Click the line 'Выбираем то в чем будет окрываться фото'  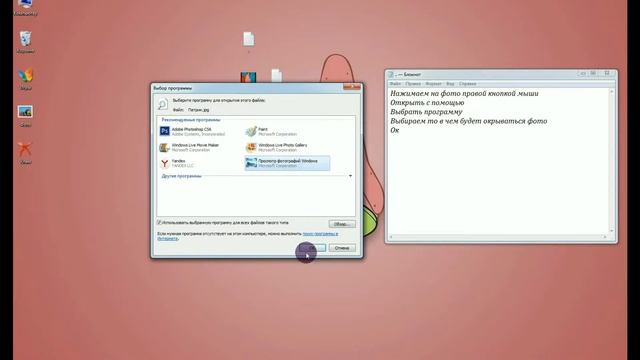pos(469,121)
